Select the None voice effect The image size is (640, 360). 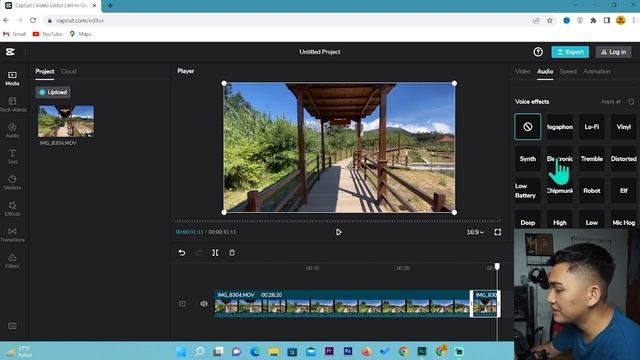pyautogui.click(x=528, y=127)
